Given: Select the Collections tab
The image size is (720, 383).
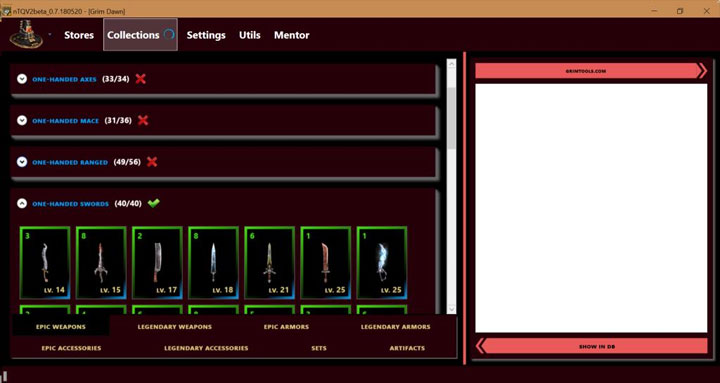Looking at the screenshot, I should (x=141, y=34).
